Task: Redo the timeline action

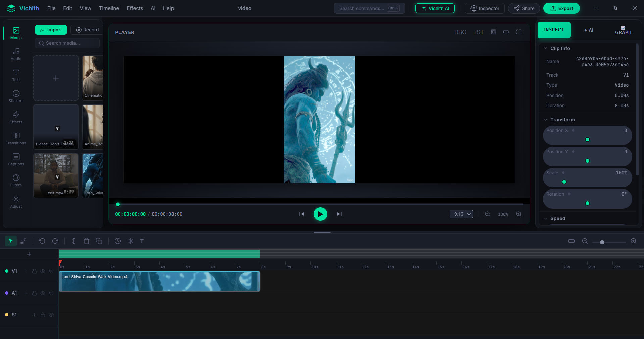Action: click(55, 241)
